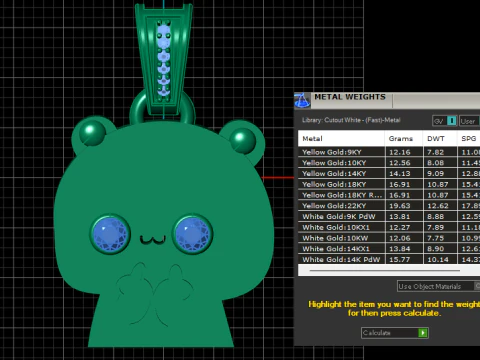Sort by the Metal column header
The height and width of the screenshot is (360, 480).
click(341, 138)
